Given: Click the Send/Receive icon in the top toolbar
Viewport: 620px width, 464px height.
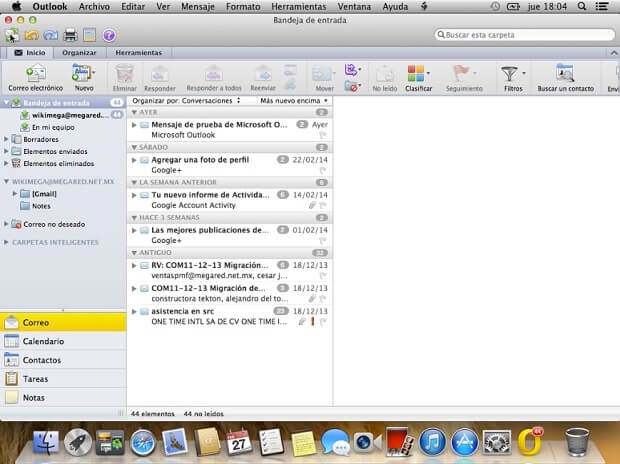Looking at the screenshot, I should 12,36.
